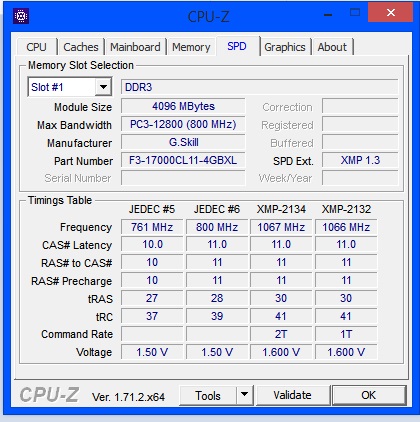Click the empty Serial Number field
This screenshot has width=420, height=422.
click(183, 178)
